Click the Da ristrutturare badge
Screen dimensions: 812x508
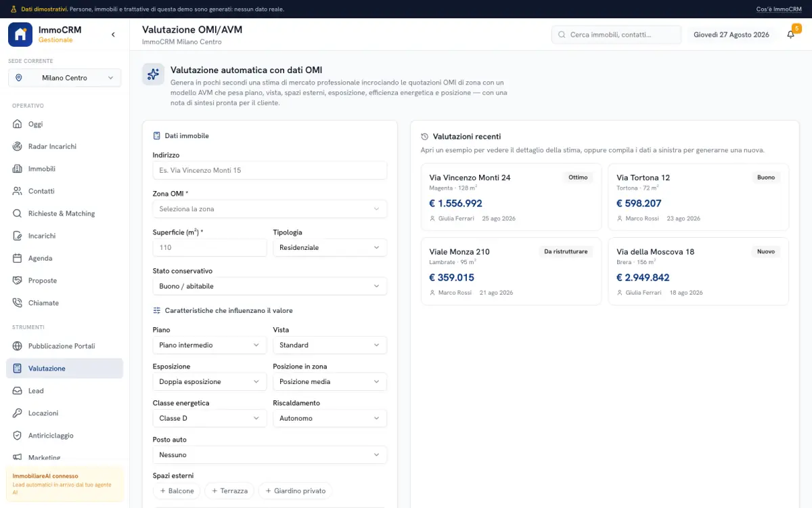566,251
